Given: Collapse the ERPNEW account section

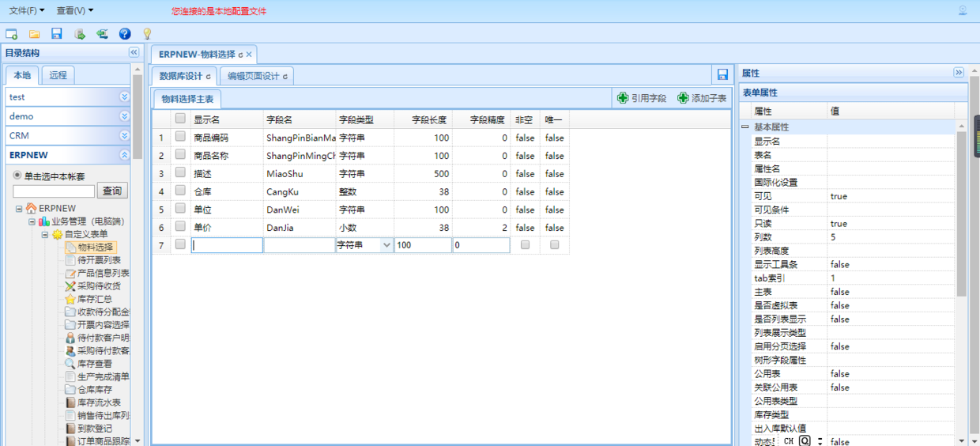Looking at the screenshot, I should (x=124, y=155).
